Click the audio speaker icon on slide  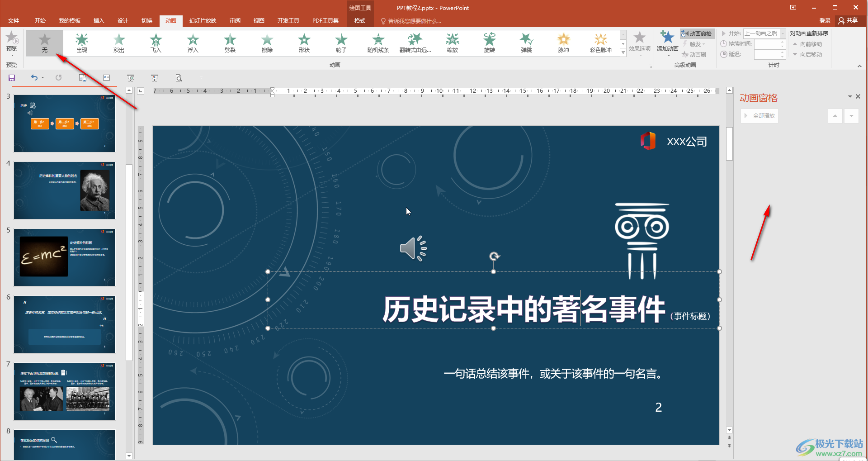pyautogui.click(x=413, y=248)
